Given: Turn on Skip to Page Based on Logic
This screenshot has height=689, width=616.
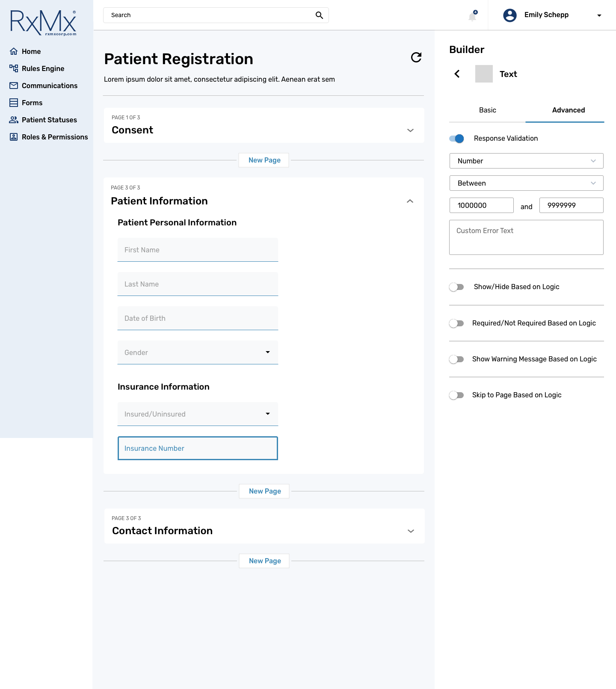Looking at the screenshot, I should [x=456, y=395].
